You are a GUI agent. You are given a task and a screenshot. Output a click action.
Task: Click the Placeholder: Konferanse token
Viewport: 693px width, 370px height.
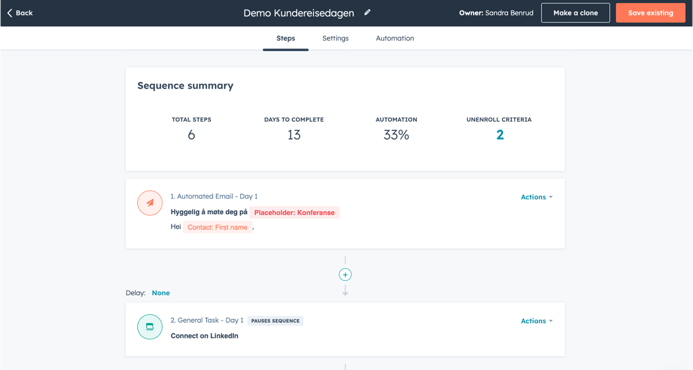pos(294,213)
